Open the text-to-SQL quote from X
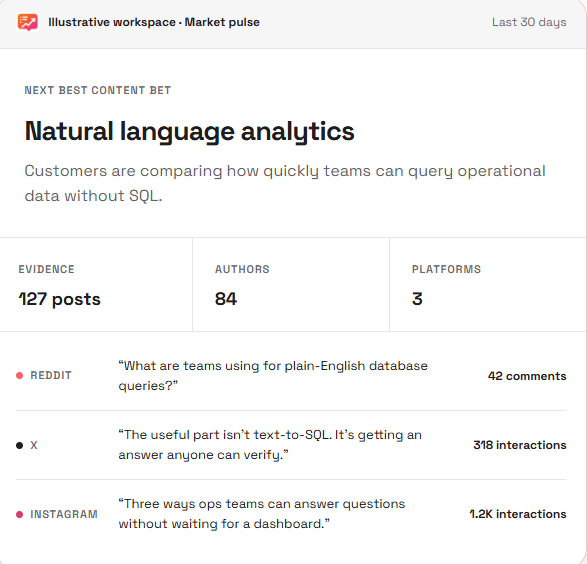Viewport: 587px width, 564px height. click(x=270, y=445)
